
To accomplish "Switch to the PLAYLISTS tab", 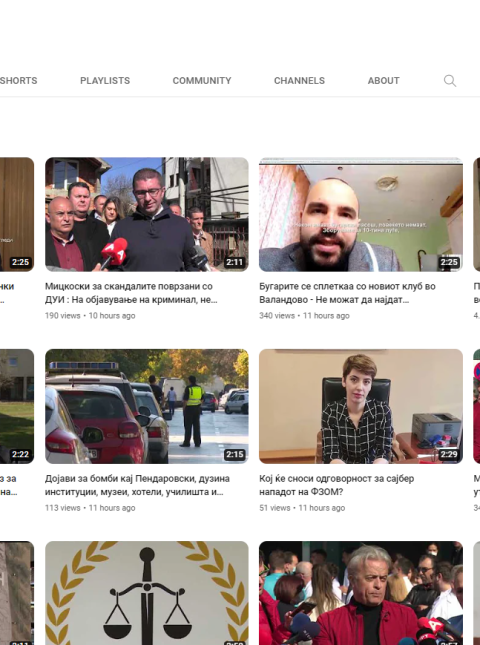I will click(x=105, y=81).
